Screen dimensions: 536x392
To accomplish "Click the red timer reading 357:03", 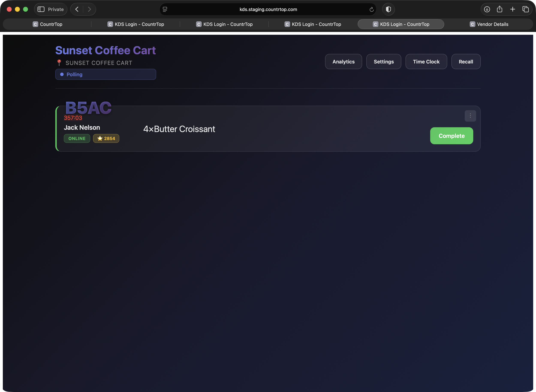I will (73, 118).
